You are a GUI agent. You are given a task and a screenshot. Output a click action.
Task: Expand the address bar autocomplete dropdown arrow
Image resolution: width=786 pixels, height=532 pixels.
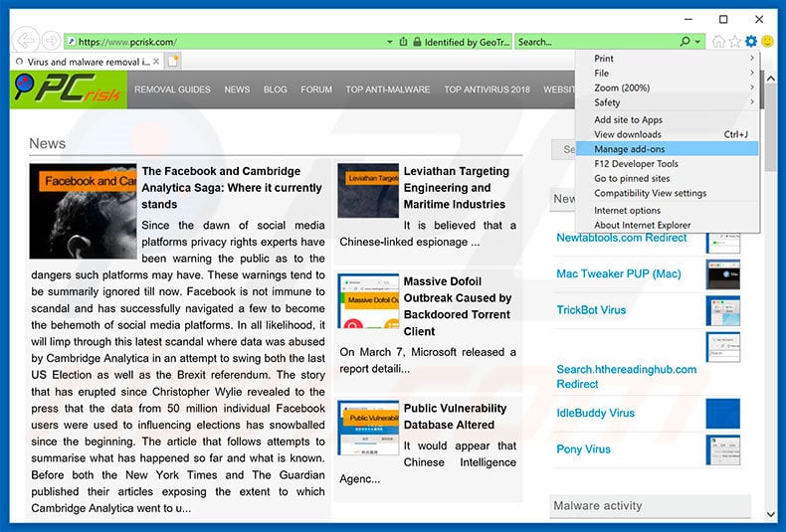(390, 42)
